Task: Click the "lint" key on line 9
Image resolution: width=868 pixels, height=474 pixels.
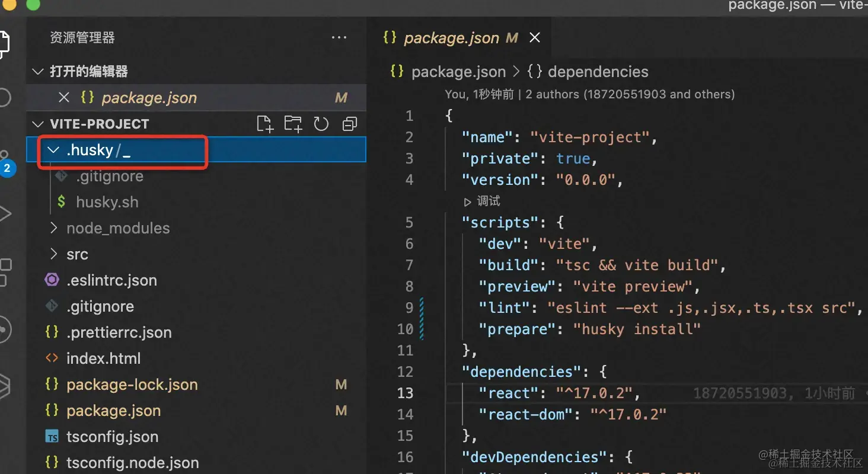Action: pos(505,308)
